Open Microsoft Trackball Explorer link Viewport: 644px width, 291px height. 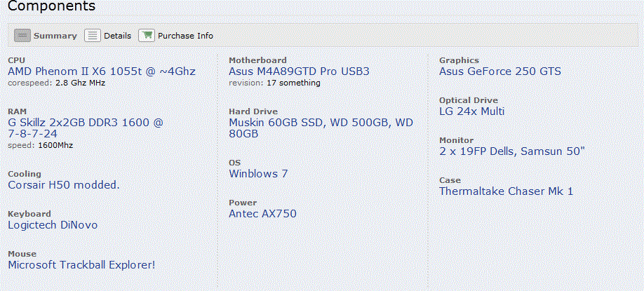click(82, 265)
